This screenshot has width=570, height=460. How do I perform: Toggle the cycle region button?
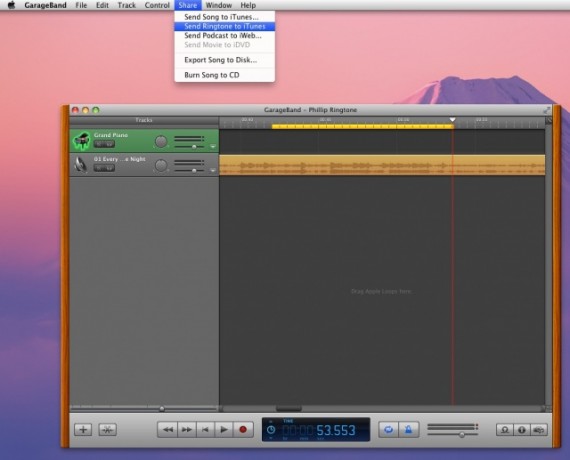[389, 429]
